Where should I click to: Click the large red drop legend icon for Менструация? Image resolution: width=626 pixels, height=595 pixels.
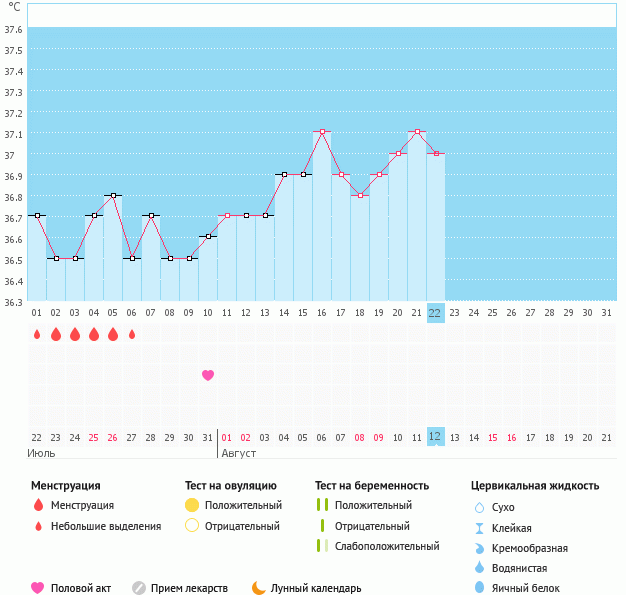pos(38,505)
